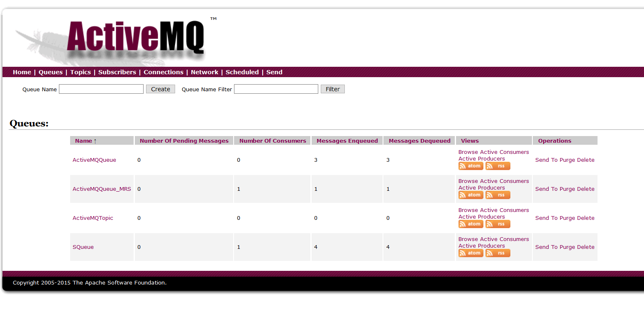Purge the ActiveMQTopic queue
The height and width of the screenshot is (309, 644).
point(567,218)
